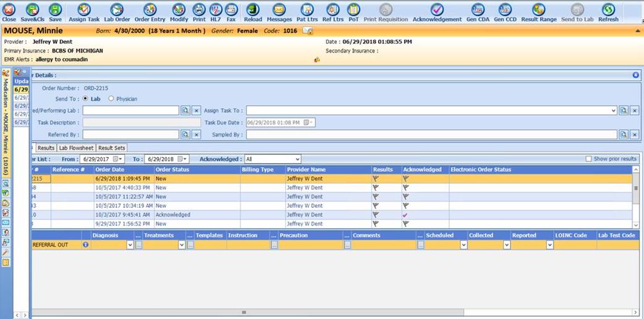The width and height of the screenshot is (644, 319).
Task: Collapse the Order Details panel
Action: coord(636,75)
